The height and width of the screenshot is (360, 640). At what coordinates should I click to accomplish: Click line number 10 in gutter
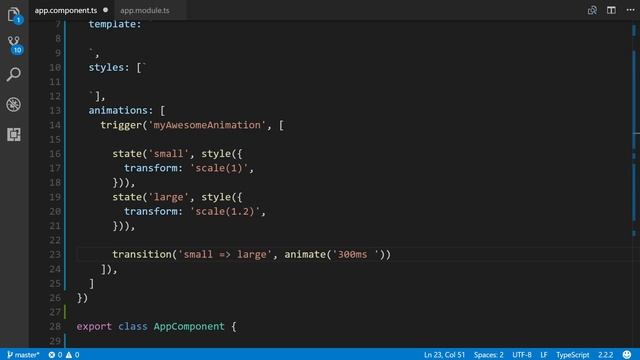click(55, 67)
